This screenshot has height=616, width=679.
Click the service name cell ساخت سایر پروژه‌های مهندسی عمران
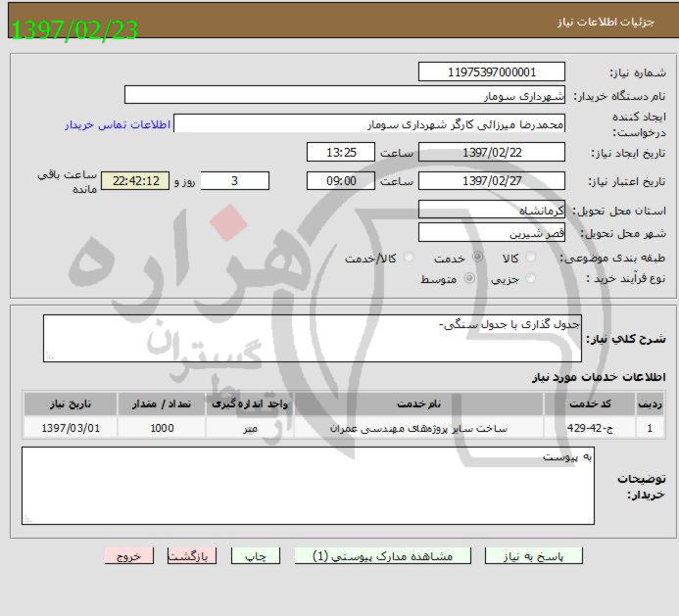tap(418, 428)
